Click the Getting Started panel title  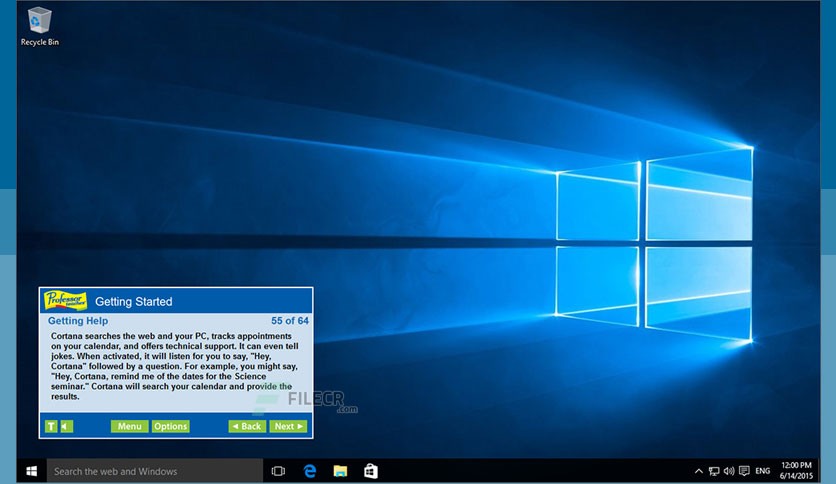pyautogui.click(x=134, y=302)
